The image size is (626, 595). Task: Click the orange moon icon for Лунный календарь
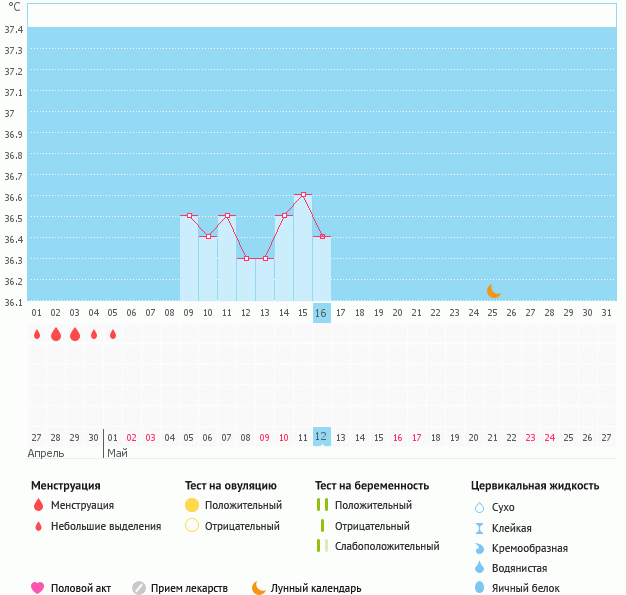click(259, 588)
